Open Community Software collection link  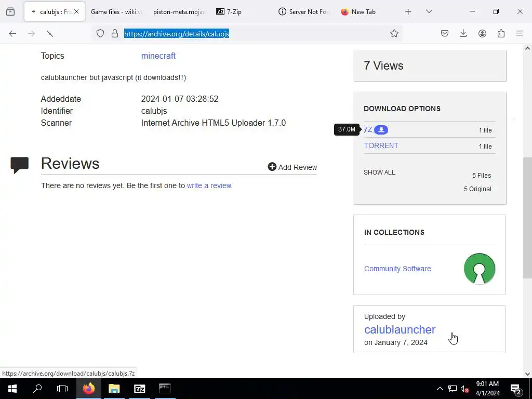tap(397, 269)
